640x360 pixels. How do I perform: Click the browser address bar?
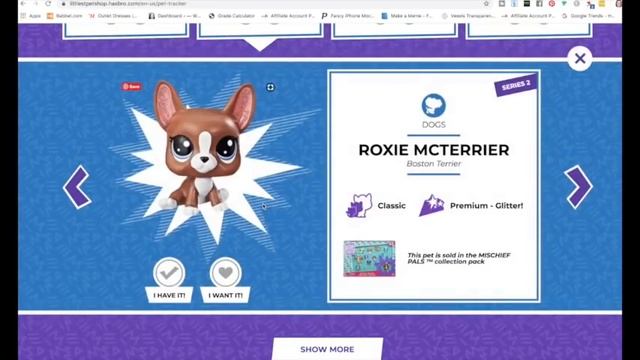click(x=269, y=4)
